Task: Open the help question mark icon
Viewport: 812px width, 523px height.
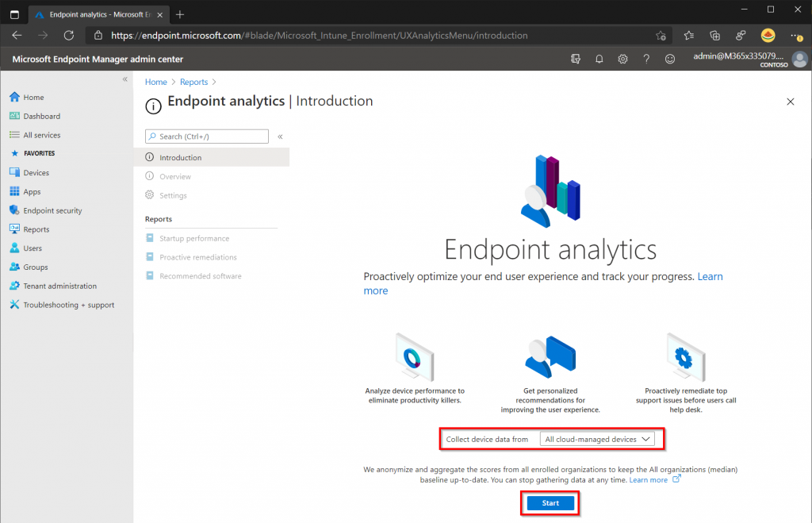Action: tap(646, 59)
